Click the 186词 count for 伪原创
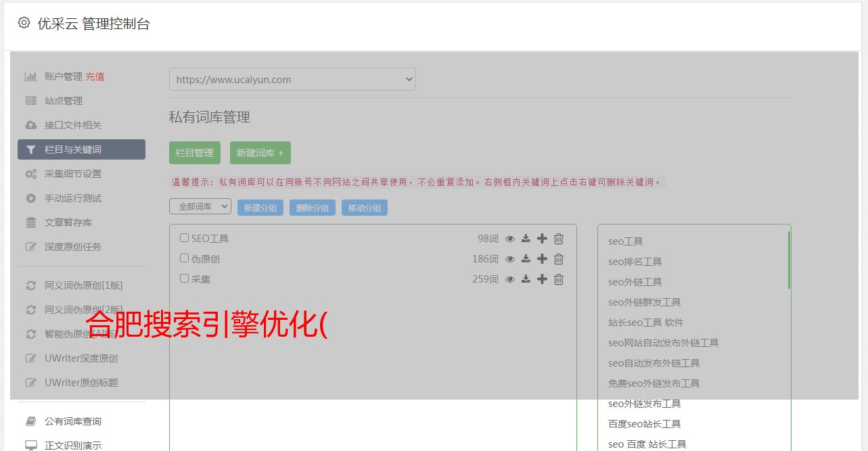 coord(485,259)
